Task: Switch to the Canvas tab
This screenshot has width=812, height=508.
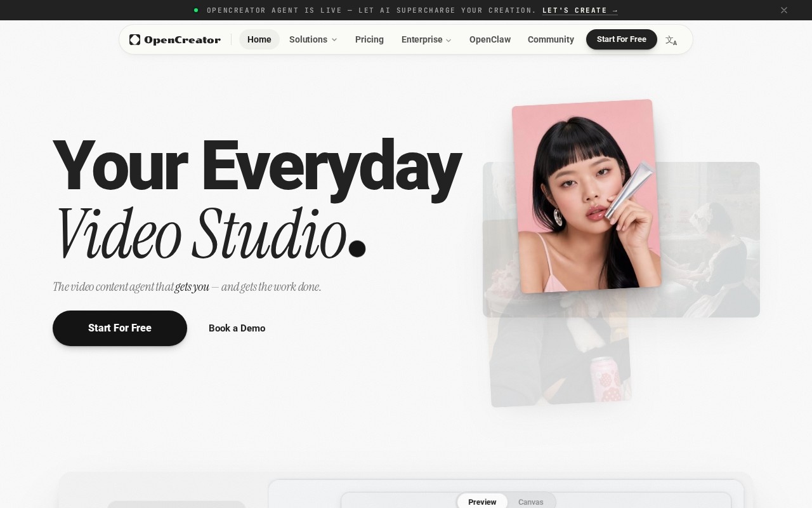Action: [x=531, y=502]
